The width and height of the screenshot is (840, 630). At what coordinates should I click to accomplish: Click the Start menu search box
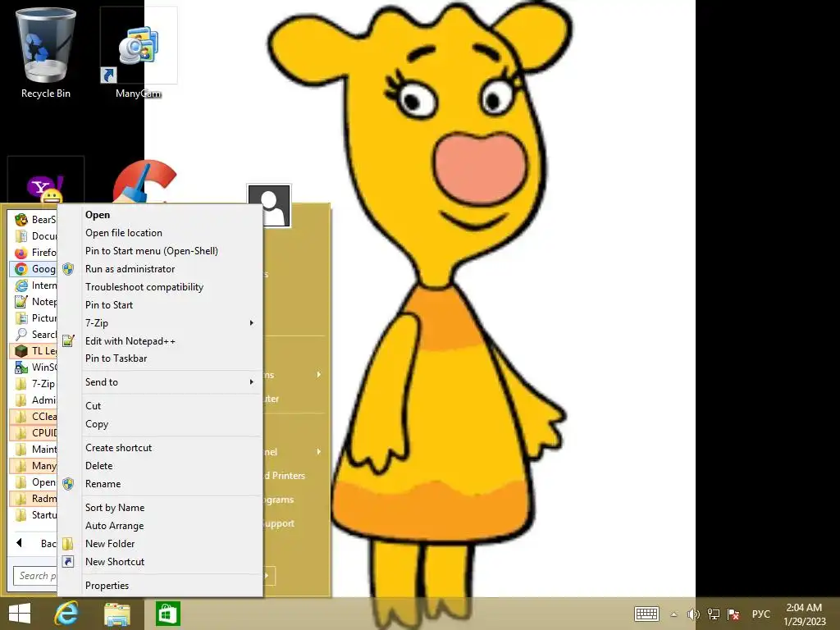pos(34,576)
